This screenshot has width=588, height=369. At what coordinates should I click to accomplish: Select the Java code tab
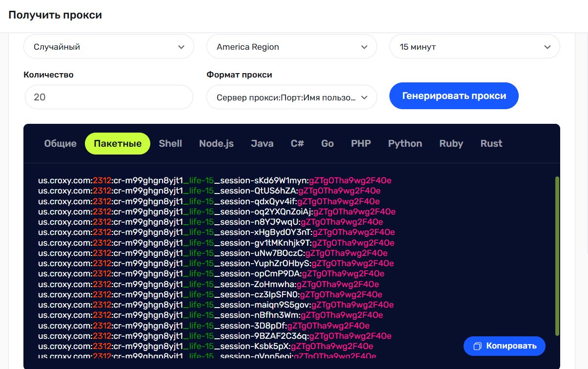262,143
